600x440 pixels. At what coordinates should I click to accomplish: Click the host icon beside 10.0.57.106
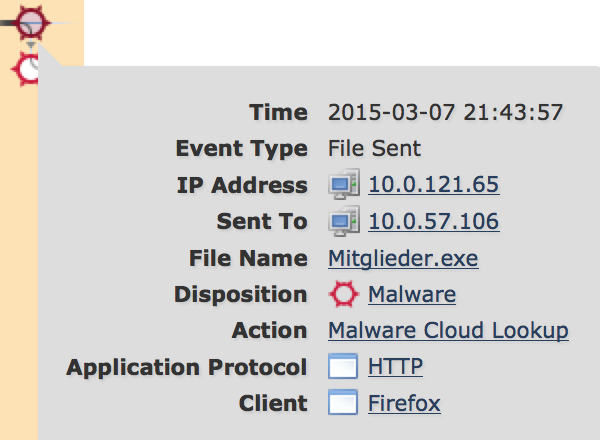[343, 221]
